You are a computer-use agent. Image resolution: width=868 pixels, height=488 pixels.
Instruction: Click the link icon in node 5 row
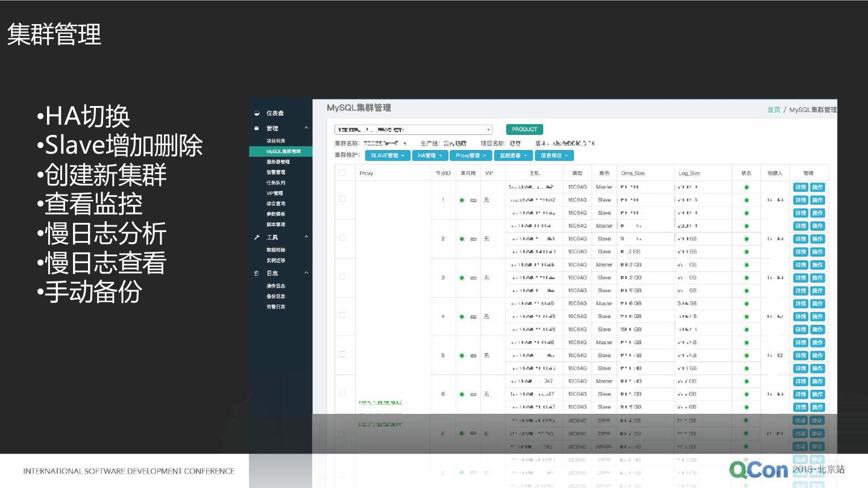[474, 355]
